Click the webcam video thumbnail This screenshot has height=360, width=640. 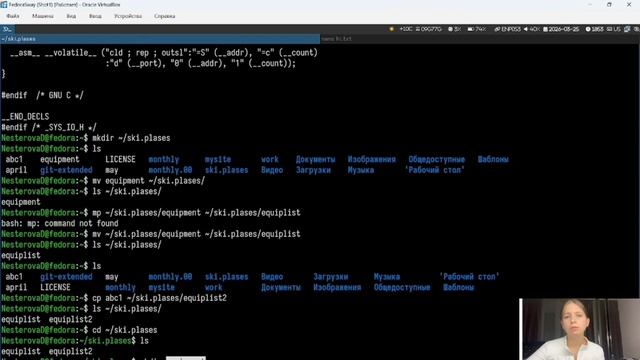coord(580,329)
